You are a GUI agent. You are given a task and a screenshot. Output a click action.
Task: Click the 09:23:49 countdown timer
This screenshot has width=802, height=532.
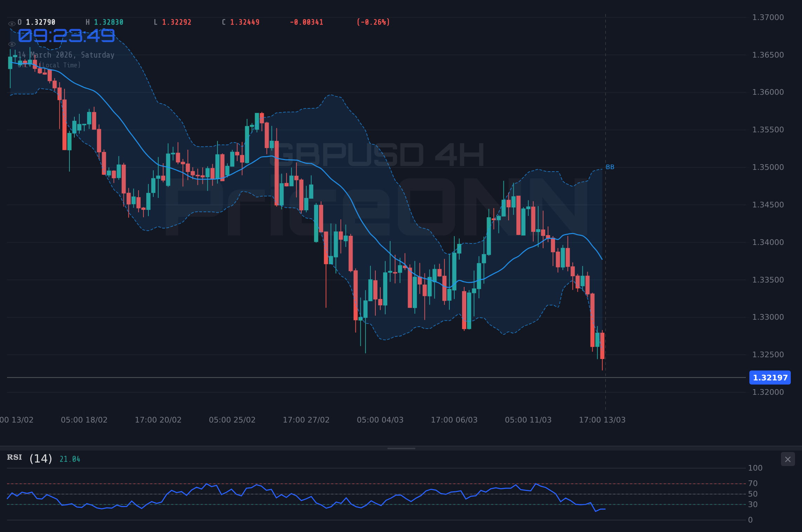pyautogui.click(x=66, y=36)
